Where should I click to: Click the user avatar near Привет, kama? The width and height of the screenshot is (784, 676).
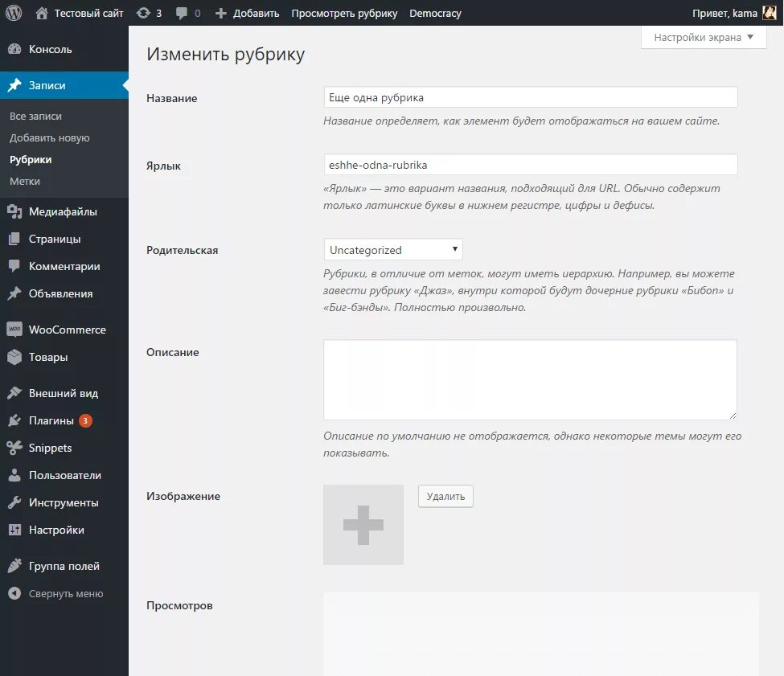770,13
